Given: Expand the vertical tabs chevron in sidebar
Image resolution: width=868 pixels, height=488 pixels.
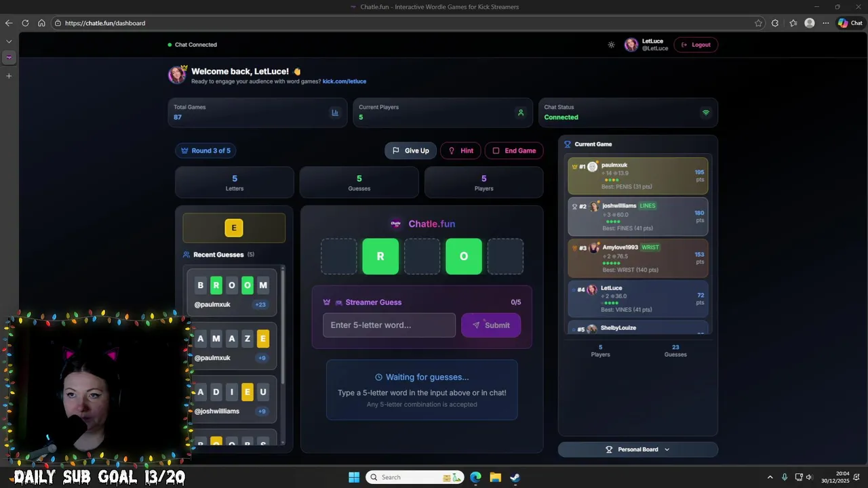Looking at the screenshot, I should (x=9, y=41).
